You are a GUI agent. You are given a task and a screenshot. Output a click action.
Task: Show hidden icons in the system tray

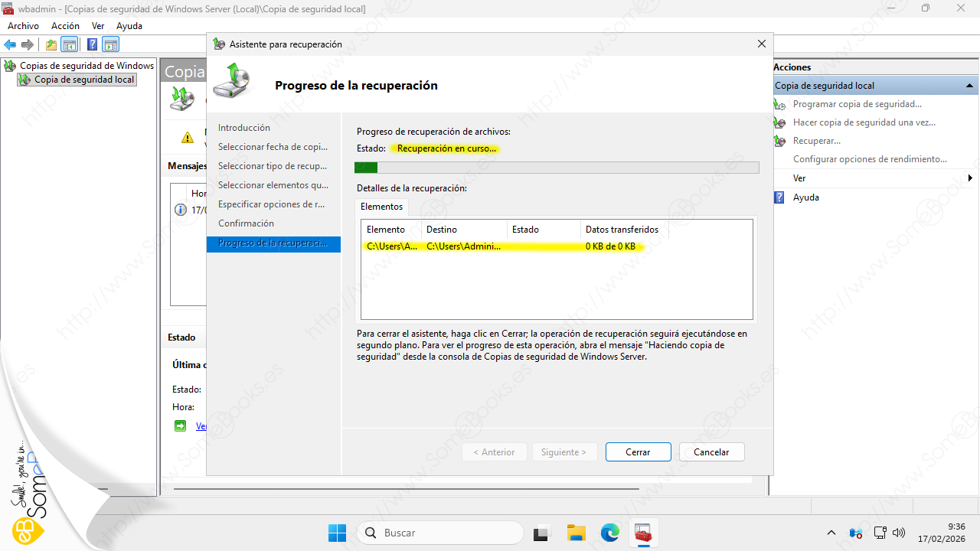[831, 533]
